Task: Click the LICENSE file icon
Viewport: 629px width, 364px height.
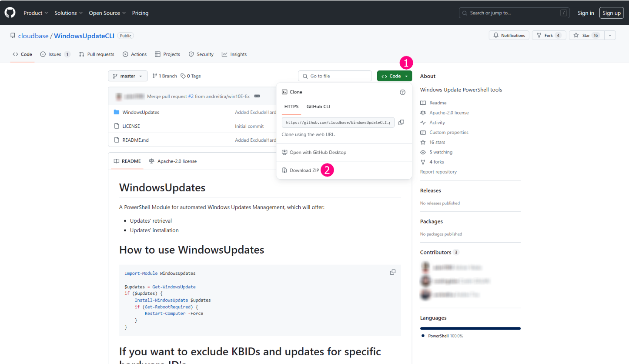Action: tap(117, 126)
